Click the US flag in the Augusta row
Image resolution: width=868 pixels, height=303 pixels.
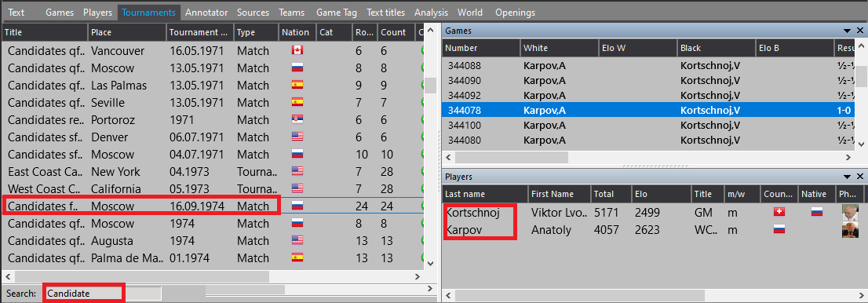coord(297,240)
